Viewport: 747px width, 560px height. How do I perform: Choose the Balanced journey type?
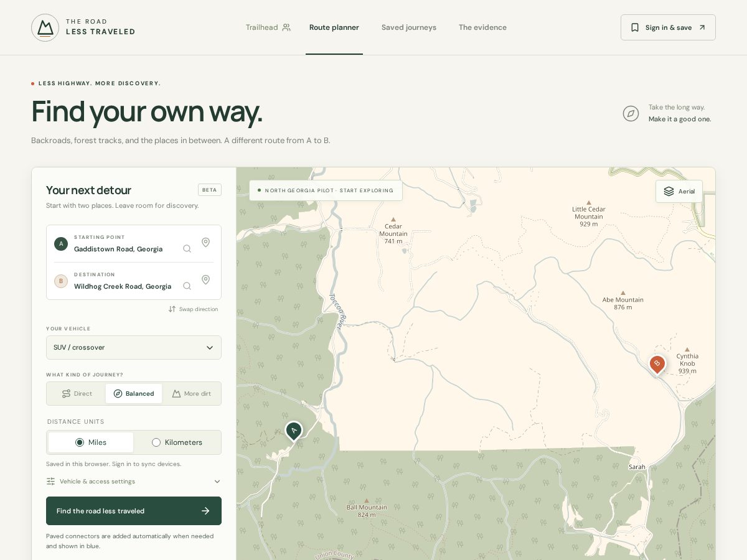[134, 393]
